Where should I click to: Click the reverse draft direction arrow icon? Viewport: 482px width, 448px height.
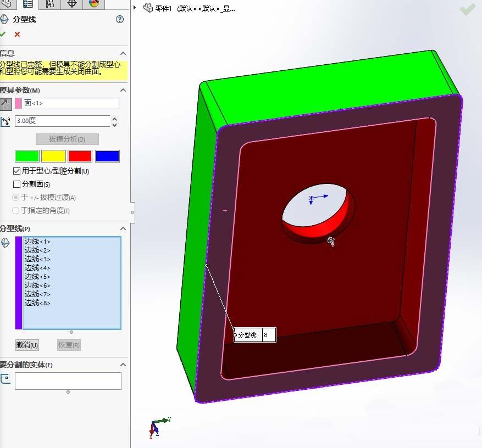click(x=5, y=103)
